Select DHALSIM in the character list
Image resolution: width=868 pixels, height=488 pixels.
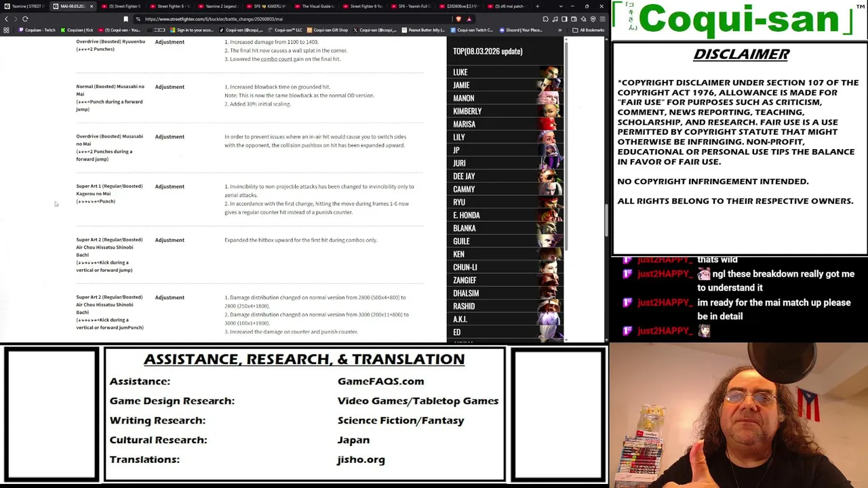tap(505, 293)
